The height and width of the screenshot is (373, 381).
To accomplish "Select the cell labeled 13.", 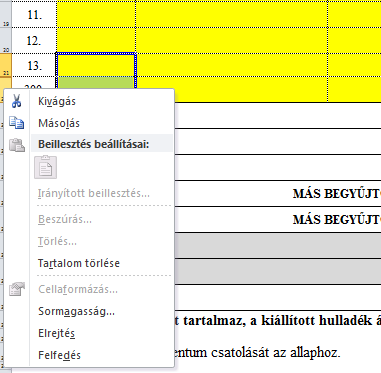I will (34, 65).
